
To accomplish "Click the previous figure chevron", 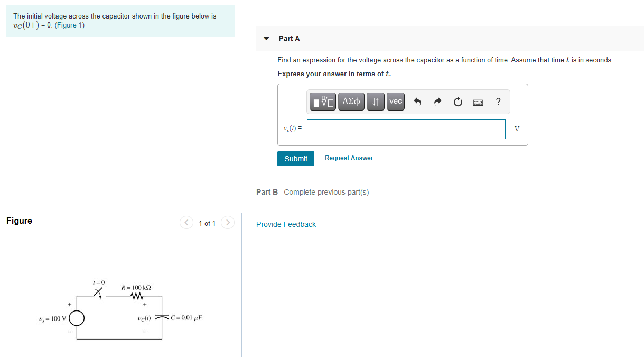I will [186, 223].
